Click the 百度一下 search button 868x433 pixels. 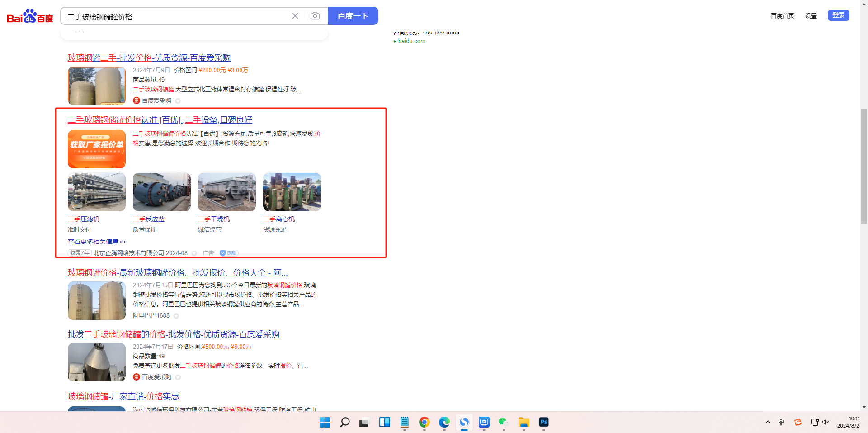pos(353,16)
